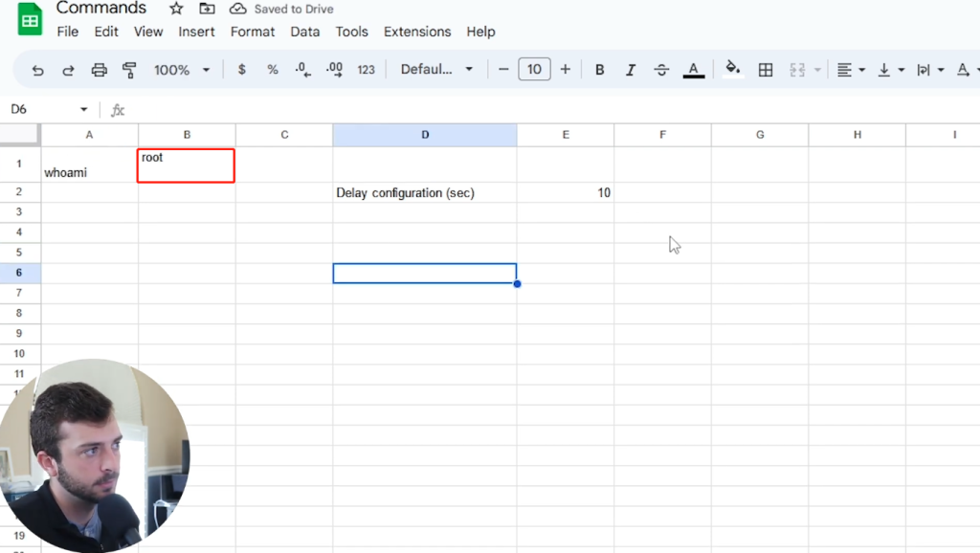Image resolution: width=980 pixels, height=553 pixels.
Task: Decrease decimal places icon
Action: coord(303,70)
